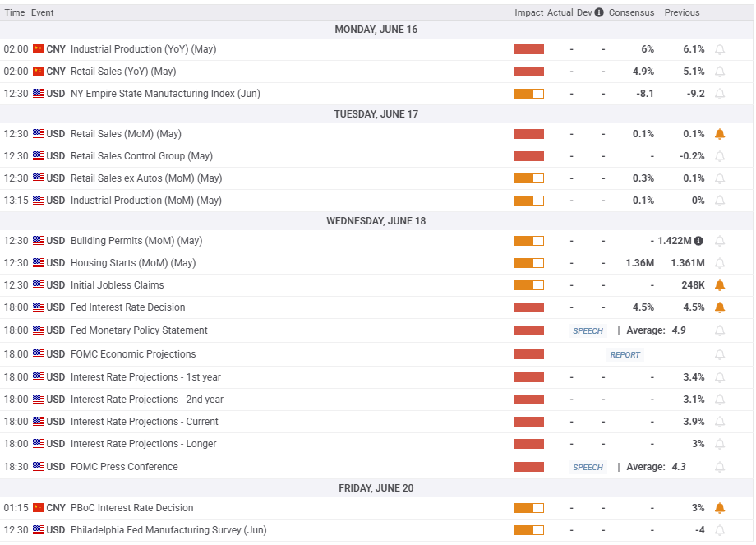Click the Dev column info icon
The image size is (756, 545).
[x=599, y=12]
